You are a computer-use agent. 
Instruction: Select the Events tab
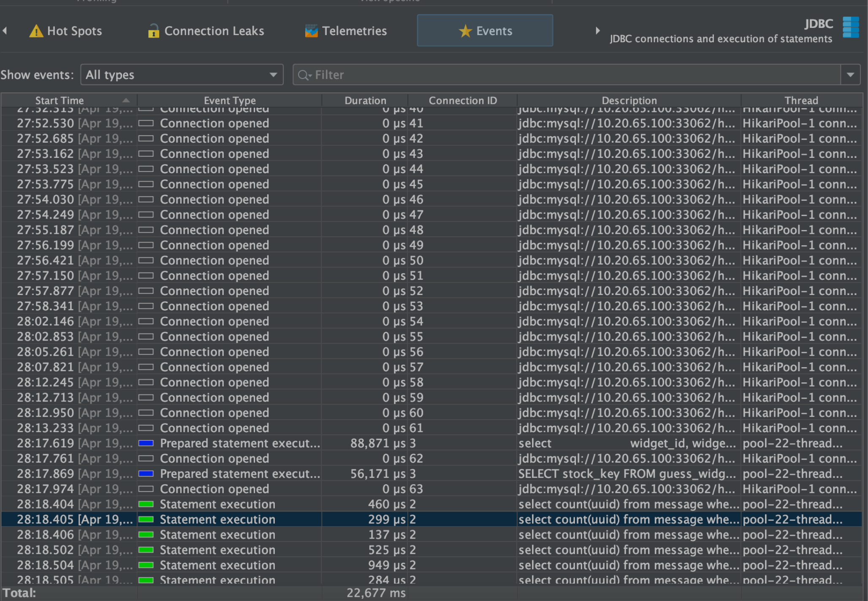[485, 30]
